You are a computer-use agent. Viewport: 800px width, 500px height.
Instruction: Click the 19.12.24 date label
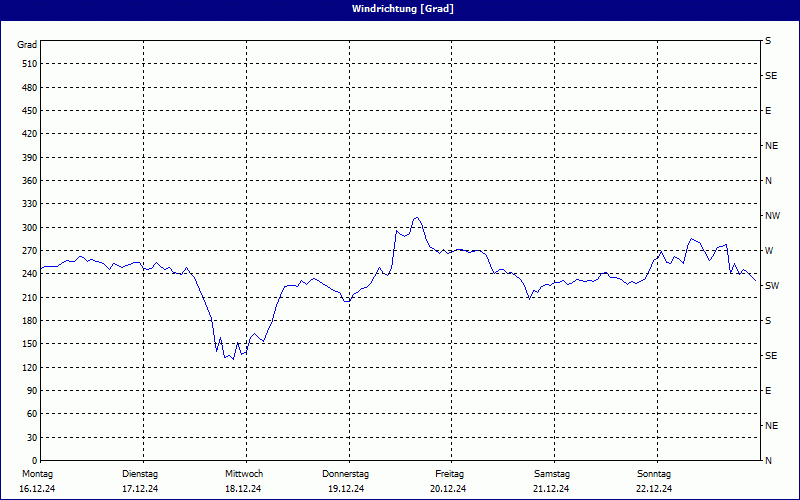coord(346,489)
